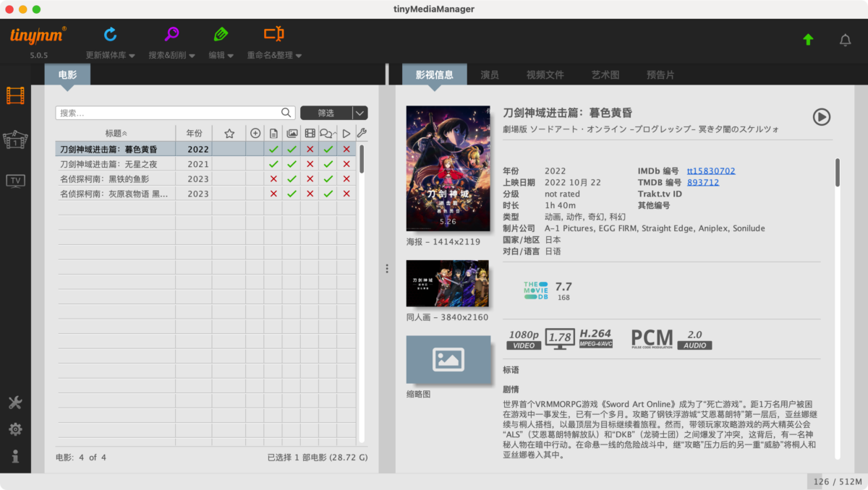Screen dimensions: 868x490
Task: Open the 预告片 tab
Action: pos(660,74)
